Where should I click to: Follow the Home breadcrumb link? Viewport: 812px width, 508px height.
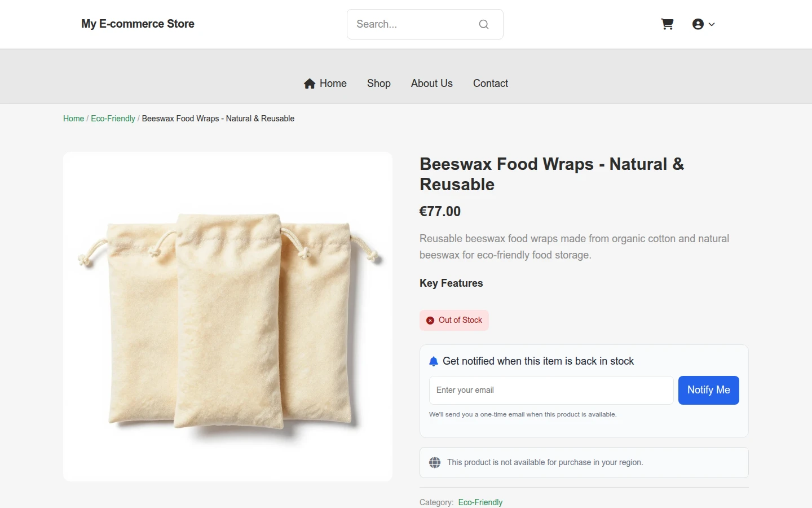click(73, 119)
